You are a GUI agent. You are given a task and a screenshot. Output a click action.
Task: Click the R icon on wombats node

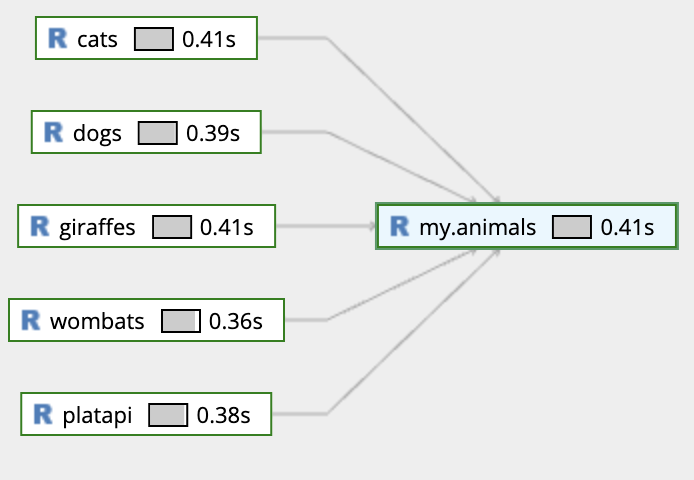point(31,320)
